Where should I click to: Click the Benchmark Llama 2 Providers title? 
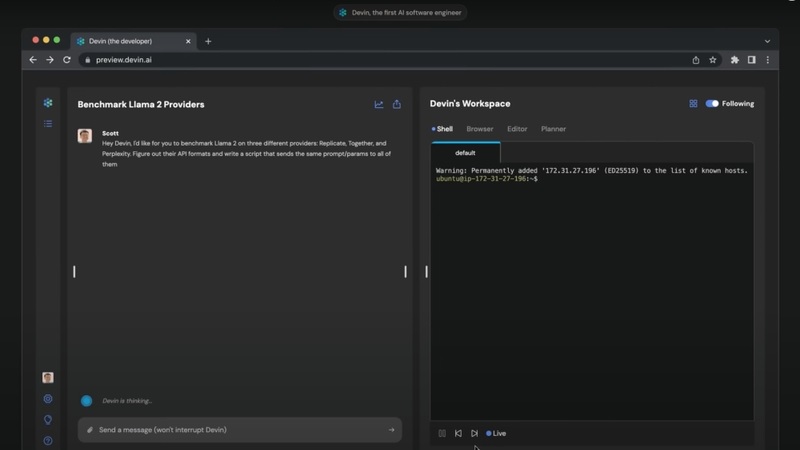point(141,105)
